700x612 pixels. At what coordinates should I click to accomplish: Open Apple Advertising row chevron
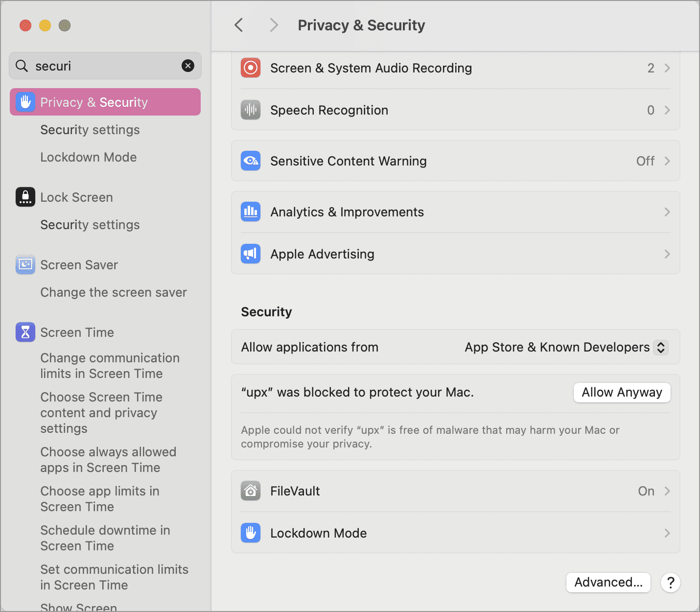point(667,254)
